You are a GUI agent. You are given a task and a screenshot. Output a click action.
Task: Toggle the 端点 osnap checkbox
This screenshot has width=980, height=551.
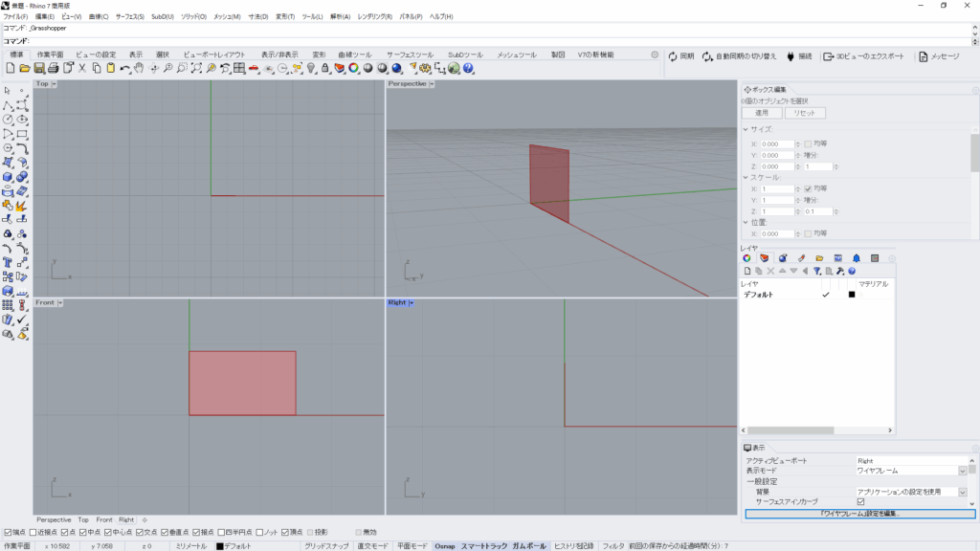point(9,532)
